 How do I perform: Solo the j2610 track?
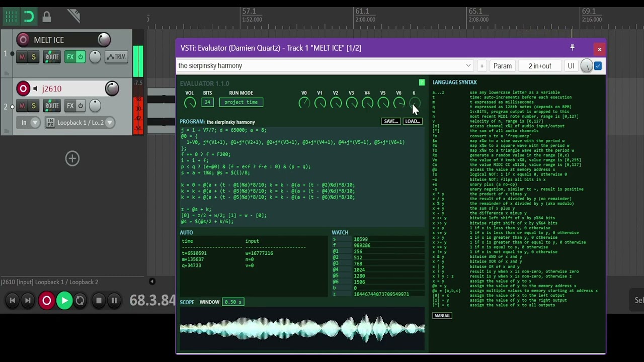pyautogui.click(x=34, y=106)
